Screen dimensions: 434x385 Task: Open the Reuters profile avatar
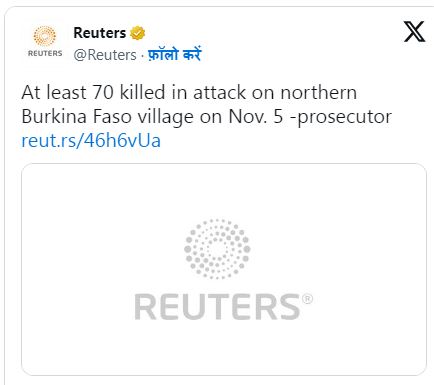45,42
